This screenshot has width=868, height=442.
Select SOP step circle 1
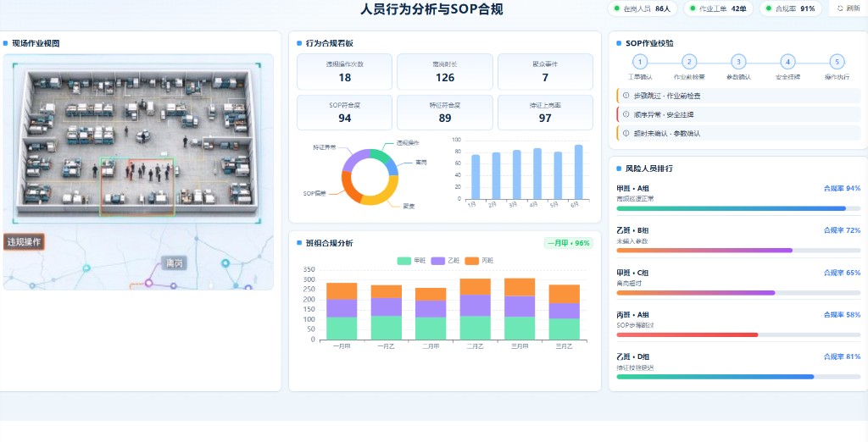(x=640, y=62)
